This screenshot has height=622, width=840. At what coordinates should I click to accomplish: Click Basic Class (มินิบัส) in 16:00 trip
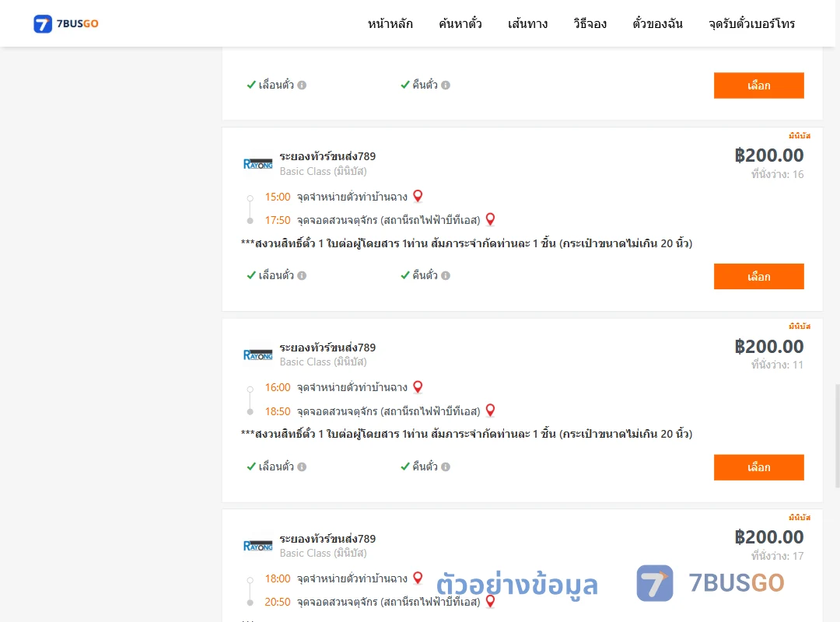click(x=323, y=362)
